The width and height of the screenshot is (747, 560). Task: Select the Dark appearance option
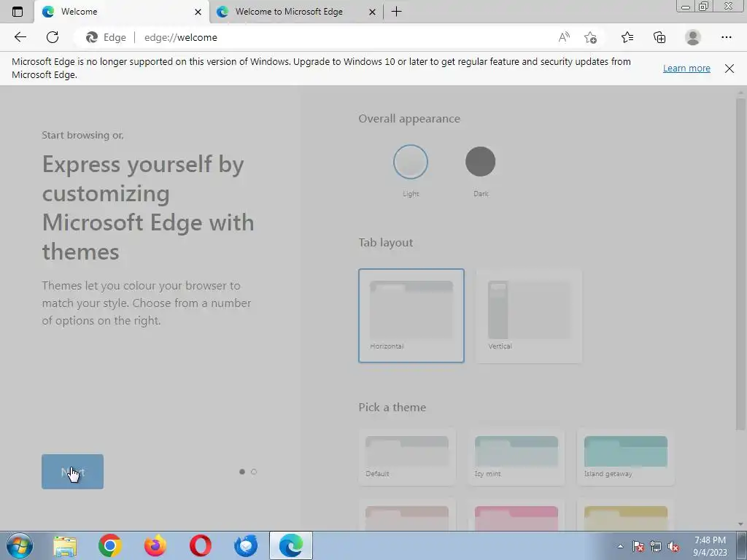(480, 161)
